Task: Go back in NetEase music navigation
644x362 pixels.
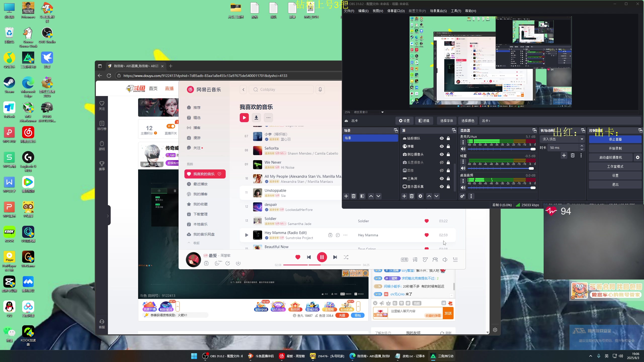Action: click(243, 89)
